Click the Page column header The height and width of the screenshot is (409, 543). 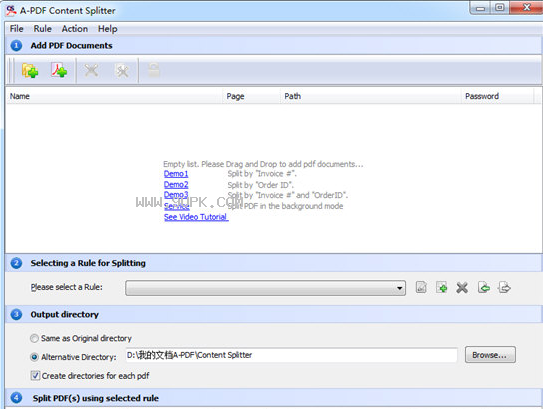[x=251, y=96]
